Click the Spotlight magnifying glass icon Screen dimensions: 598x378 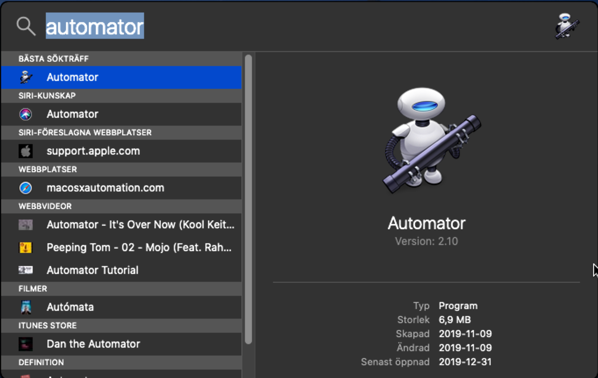click(x=26, y=26)
